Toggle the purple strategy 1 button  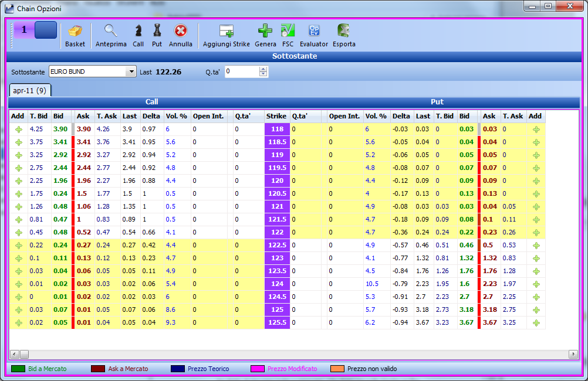point(24,30)
